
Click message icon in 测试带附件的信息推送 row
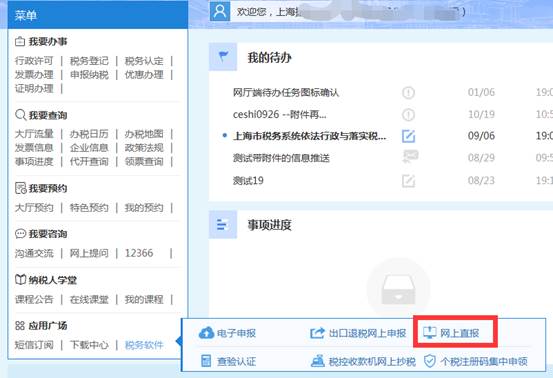pos(410,157)
